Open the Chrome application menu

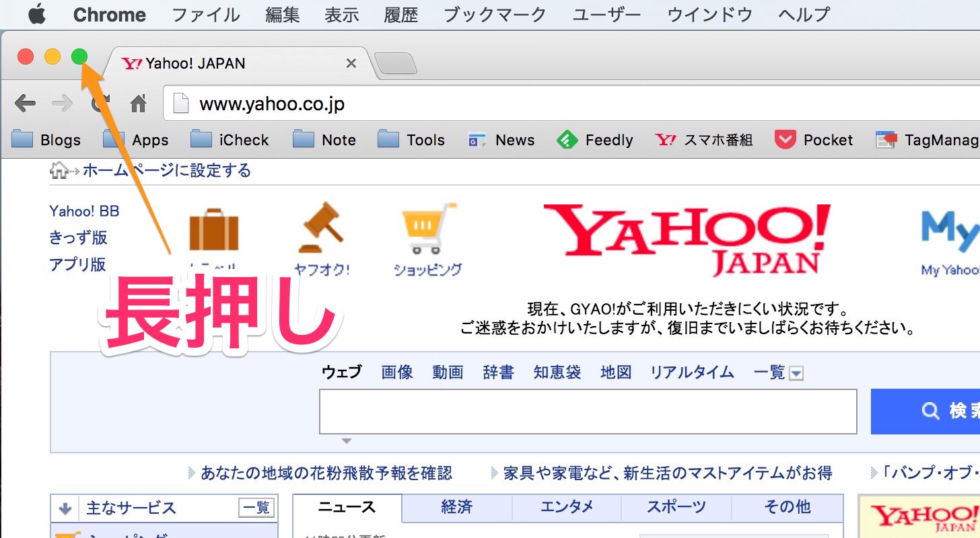tap(110, 15)
